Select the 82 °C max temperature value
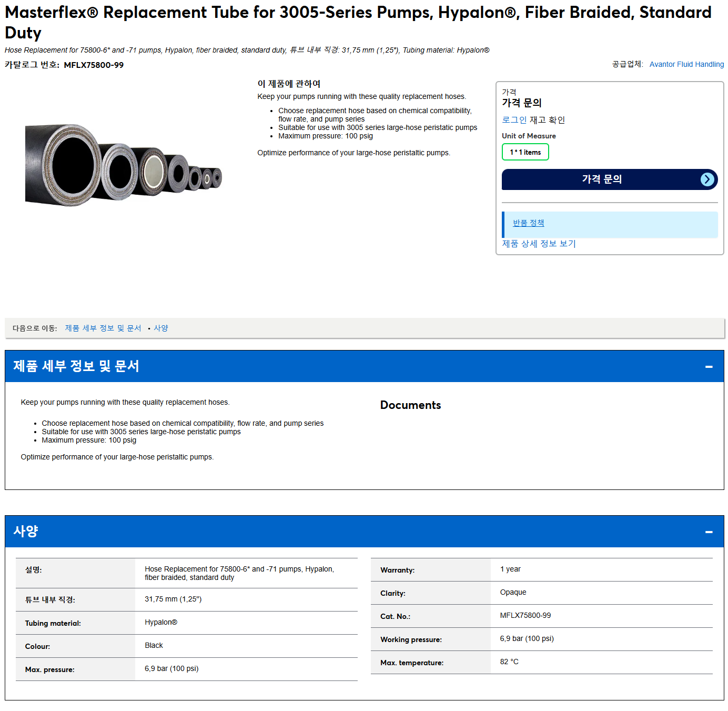 pyautogui.click(x=509, y=662)
